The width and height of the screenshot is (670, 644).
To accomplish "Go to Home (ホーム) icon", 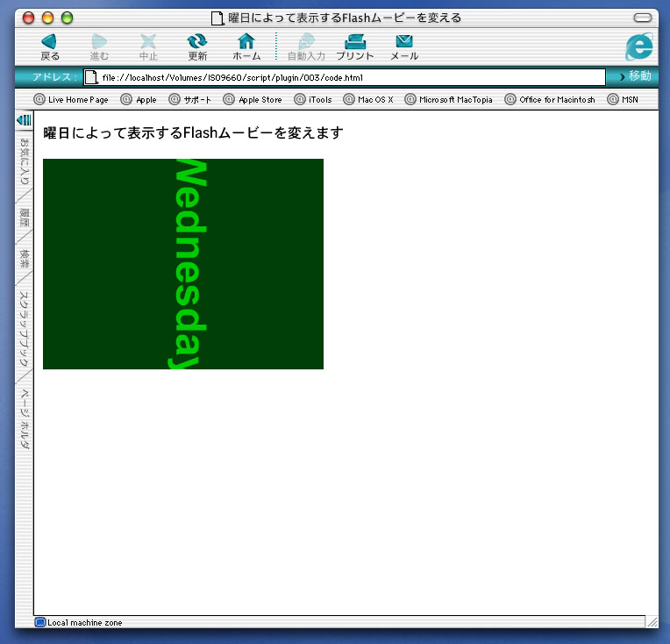I will click(x=246, y=41).
